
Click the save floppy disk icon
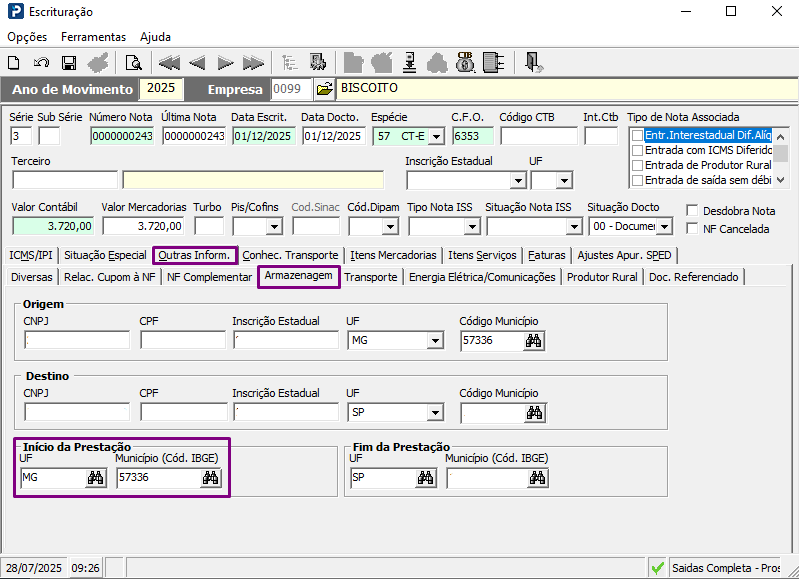point(69,63)
